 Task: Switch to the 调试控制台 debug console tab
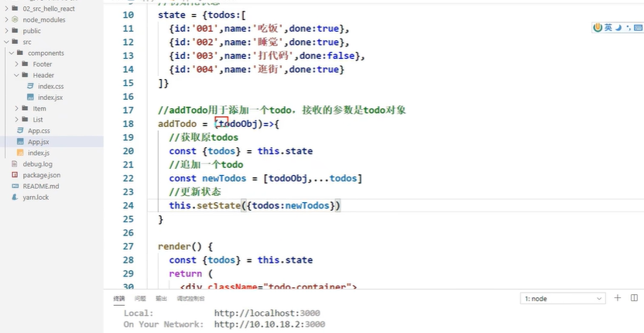tap(190, 298)
